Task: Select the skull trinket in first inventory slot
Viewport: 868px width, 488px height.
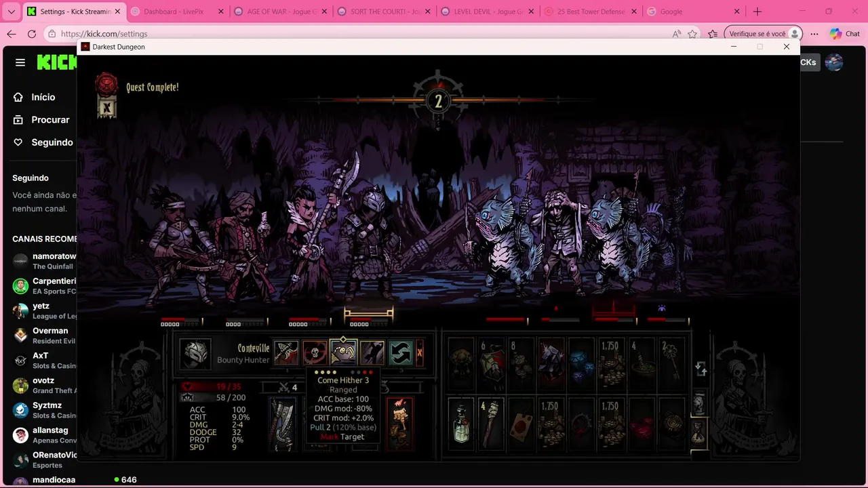Action: click(x=461, y=365)
